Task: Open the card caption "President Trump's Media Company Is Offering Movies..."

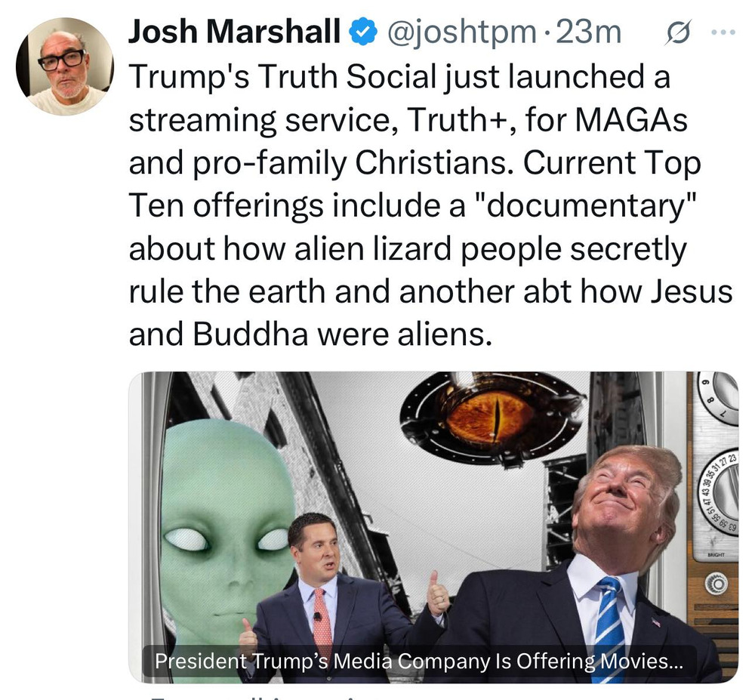Action: tap(419, 661)
